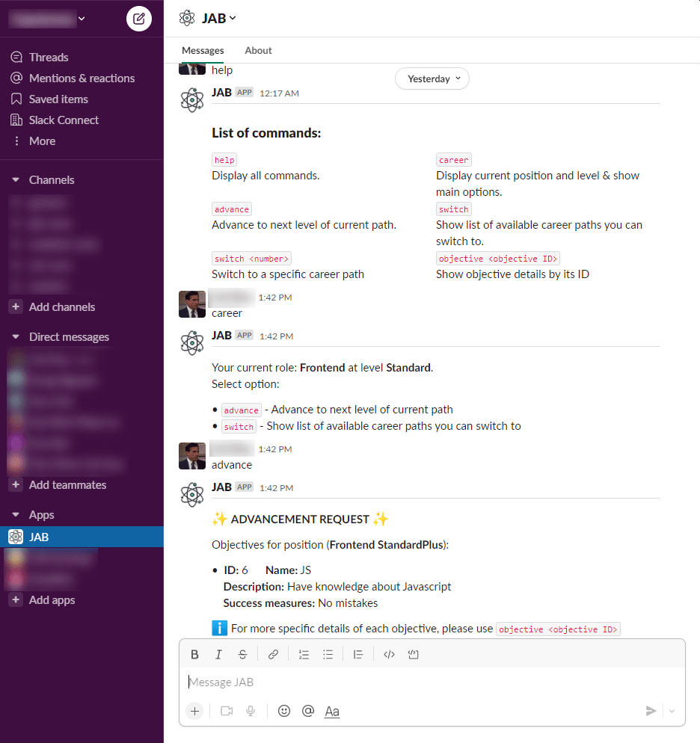Click into the Message JAB input field
Screen dimensions: 700x743
pyautogui.click(x=432, y=682)
